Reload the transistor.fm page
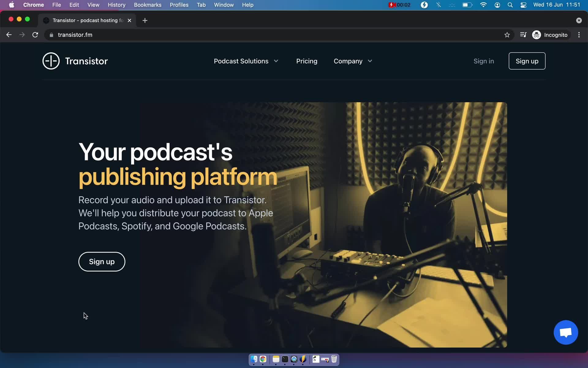 (x=35, y=35)
